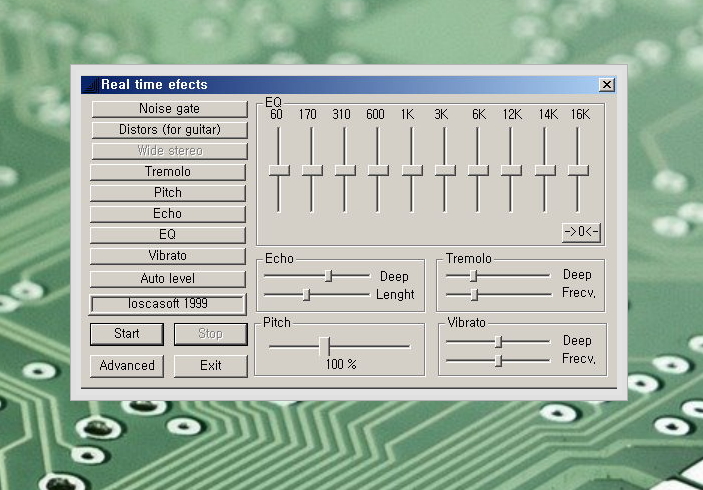Click the Echo Lenght slider thumb
Image resolution: width=703 pixels, height=490 pixels.
[x=306, y=295]
